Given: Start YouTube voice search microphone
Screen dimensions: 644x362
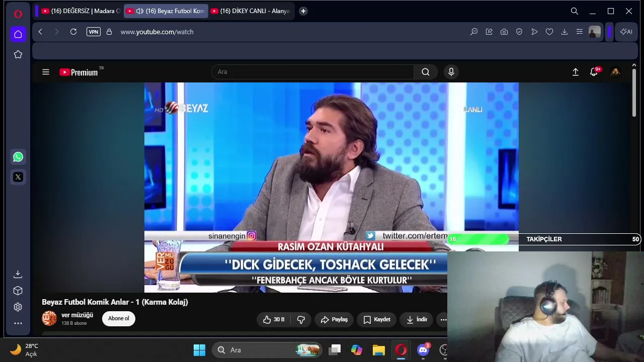Looking at the screenshot, I should coord(451,72).
